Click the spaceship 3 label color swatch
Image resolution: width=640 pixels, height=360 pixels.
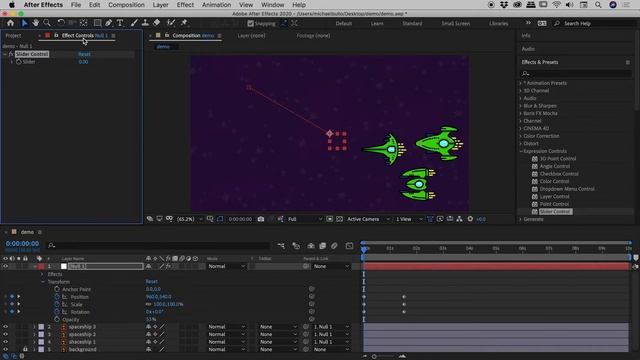coord(41,327)
